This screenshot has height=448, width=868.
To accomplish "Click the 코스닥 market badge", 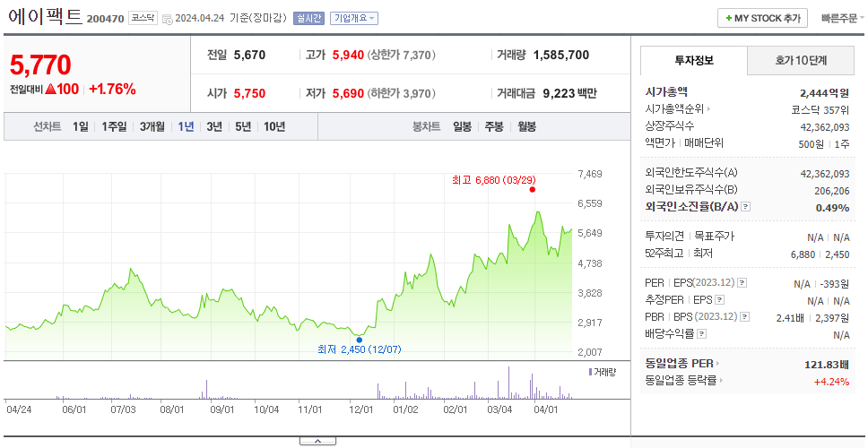I will tap(144, 18).
